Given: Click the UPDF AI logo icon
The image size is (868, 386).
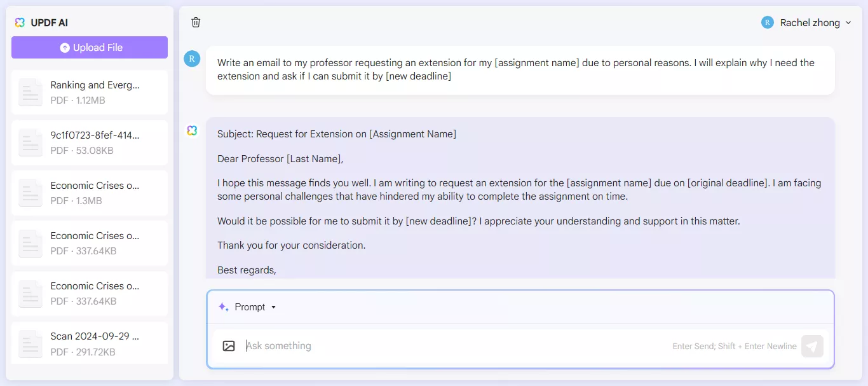Looking at the screenshot, I should pyautogui.click(x=19, y=22).
